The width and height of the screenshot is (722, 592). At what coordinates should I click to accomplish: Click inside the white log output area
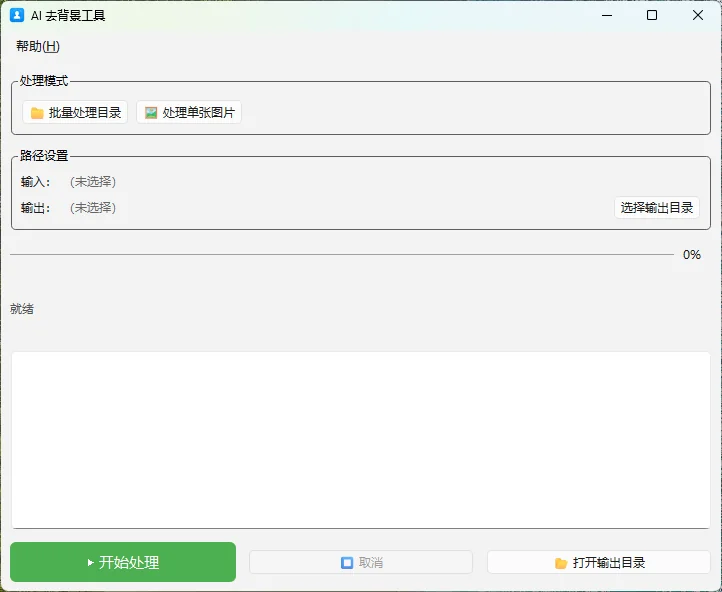pyautogui.click(x=361, y=440)
